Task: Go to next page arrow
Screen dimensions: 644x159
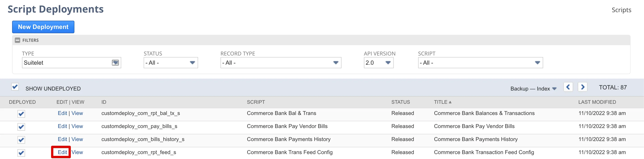Action: pyautogui.click(x=583, y=87)
